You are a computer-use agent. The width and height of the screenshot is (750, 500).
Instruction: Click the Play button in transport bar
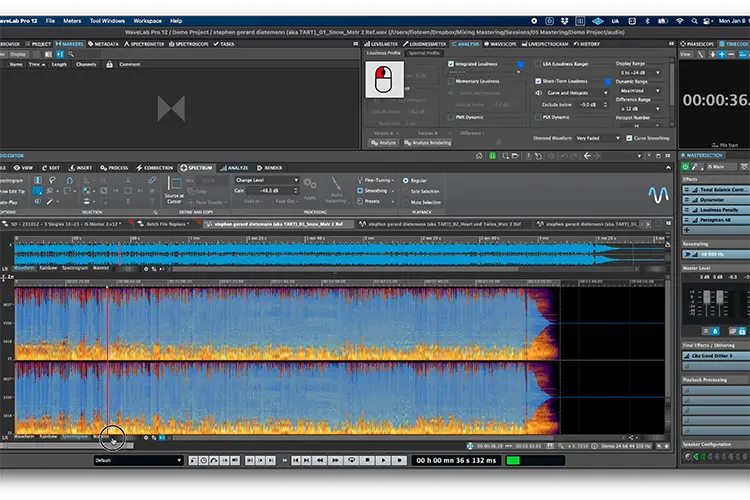point(384,460)
